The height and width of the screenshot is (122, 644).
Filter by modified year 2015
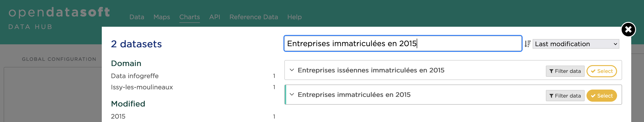pyautogui.click(x=118, y=116)
